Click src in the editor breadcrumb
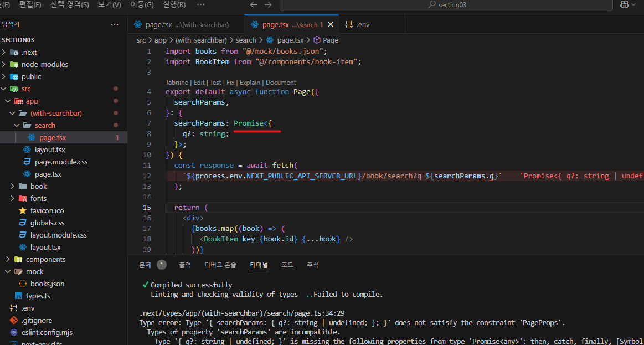The height and width of the screenshot is (345, 644). [141, 40]
